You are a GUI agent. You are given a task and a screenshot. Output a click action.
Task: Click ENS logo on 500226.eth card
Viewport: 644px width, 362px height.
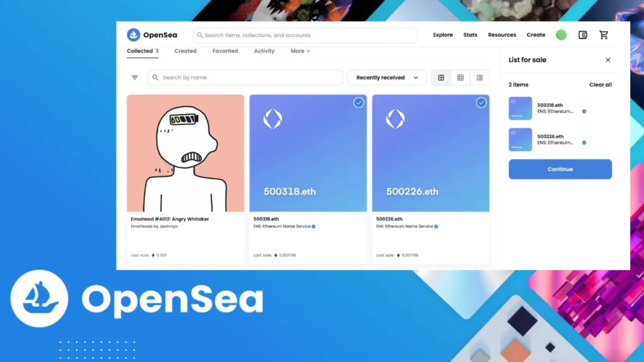395,119
